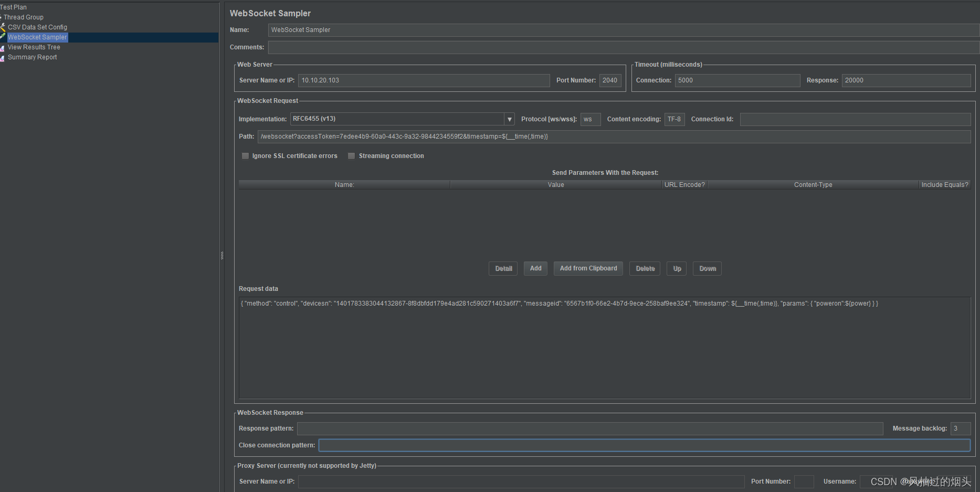Click the Server Name or IP field
Screen dimensions: 980x492
tap(424, 80)
